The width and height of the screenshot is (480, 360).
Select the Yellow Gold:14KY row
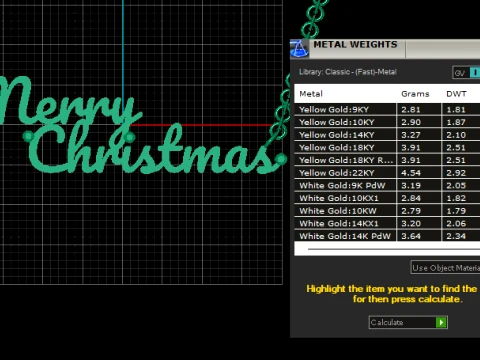tap(387, 135)
